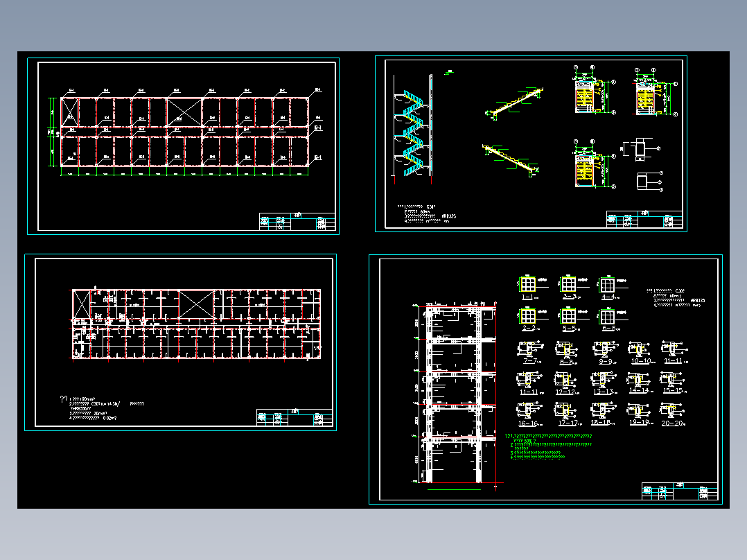Select the lower rectangular beam section on stair sheet
This screenshot has width=747, height=560.
(x=649, y=182)
